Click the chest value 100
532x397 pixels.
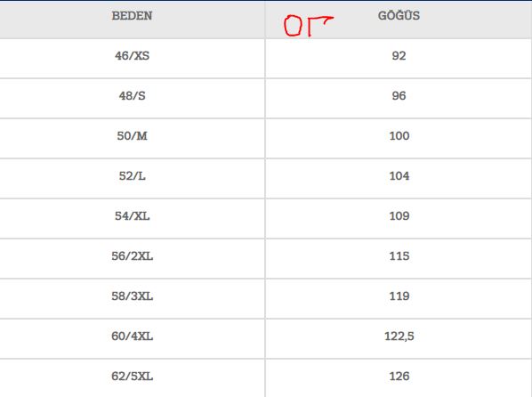pos(399,136)
